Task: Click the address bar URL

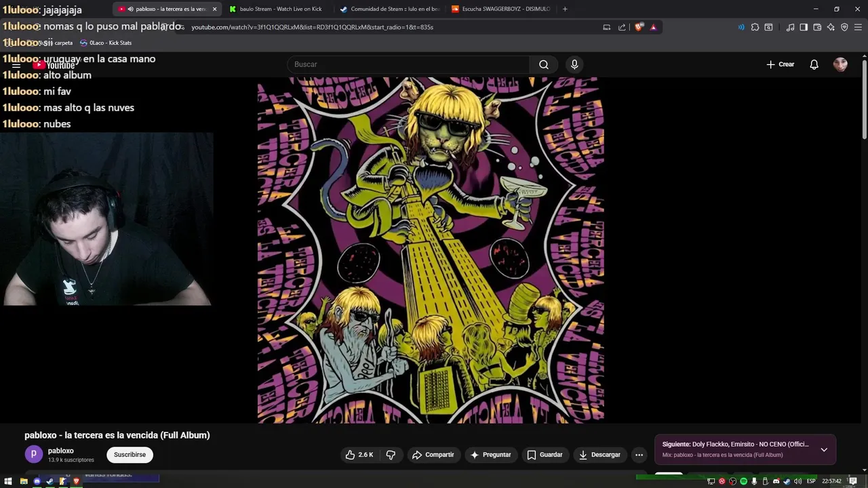Action: [312, 27]
